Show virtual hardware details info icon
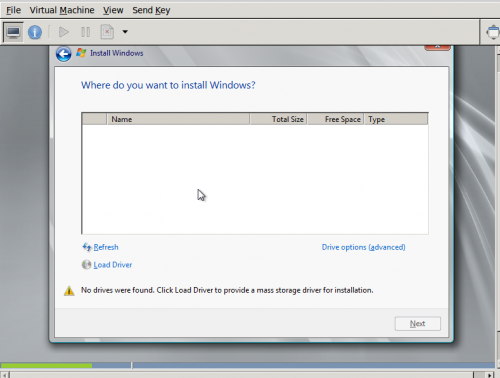 (x=35, y=32)
